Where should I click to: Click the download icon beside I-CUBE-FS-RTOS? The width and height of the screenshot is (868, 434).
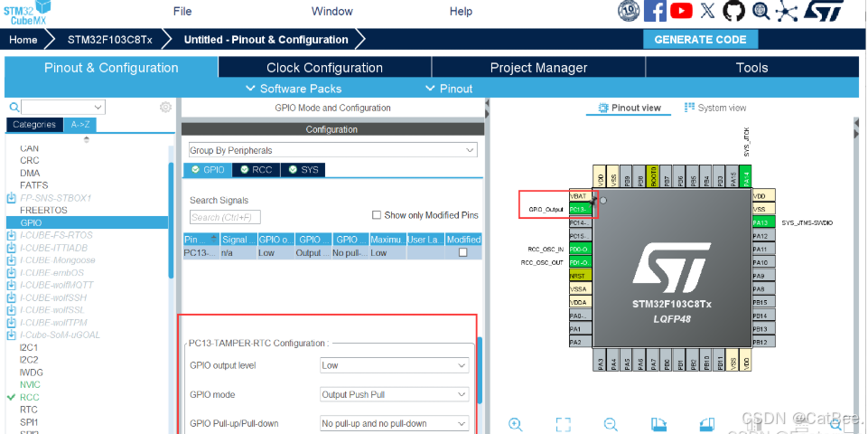(x=11, y=235)
